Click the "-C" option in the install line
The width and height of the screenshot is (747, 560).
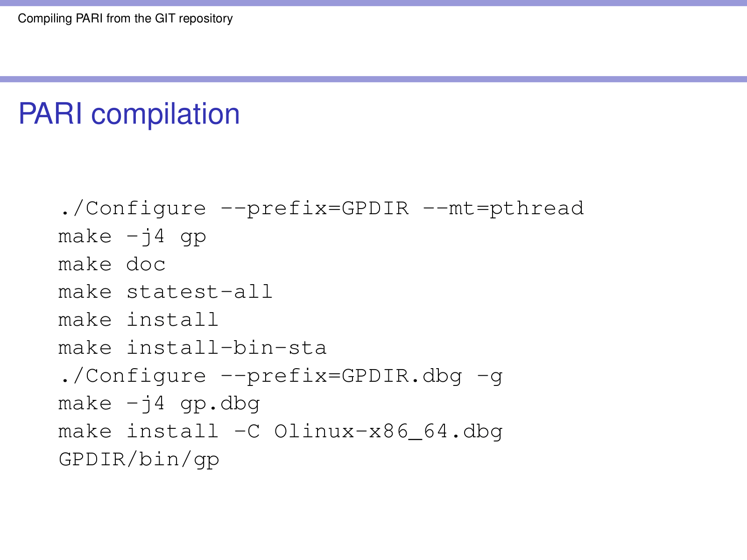tap(247, 432)
